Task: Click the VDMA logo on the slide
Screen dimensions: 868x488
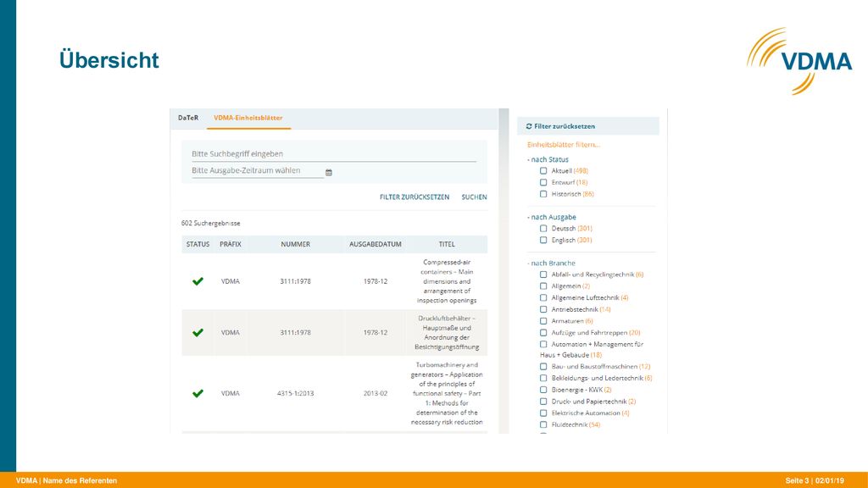Action: pyautogui.click(x=798, y=61)
